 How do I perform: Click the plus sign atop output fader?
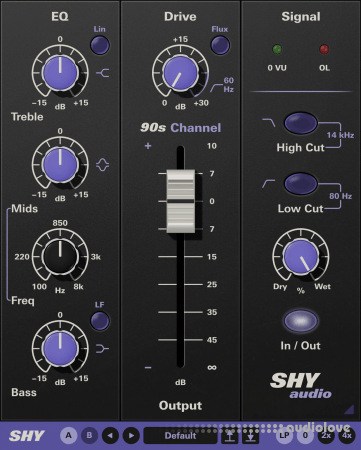coord(148,146)
